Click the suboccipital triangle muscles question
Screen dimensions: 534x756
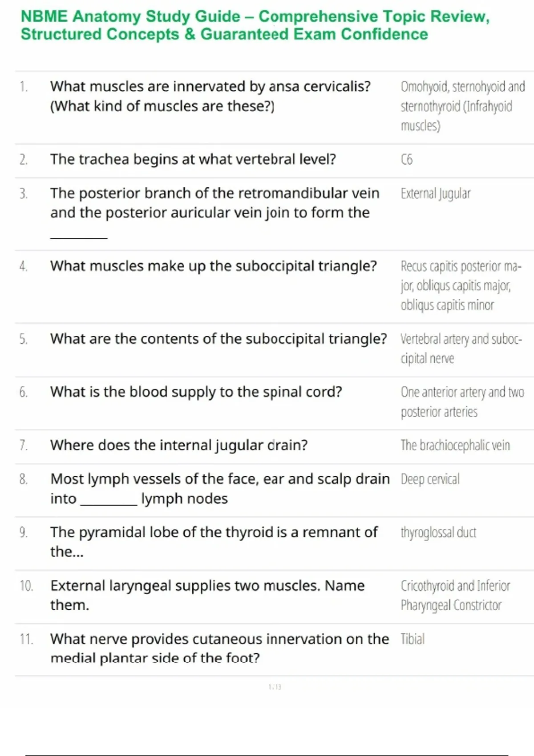[x=213, y=266]
